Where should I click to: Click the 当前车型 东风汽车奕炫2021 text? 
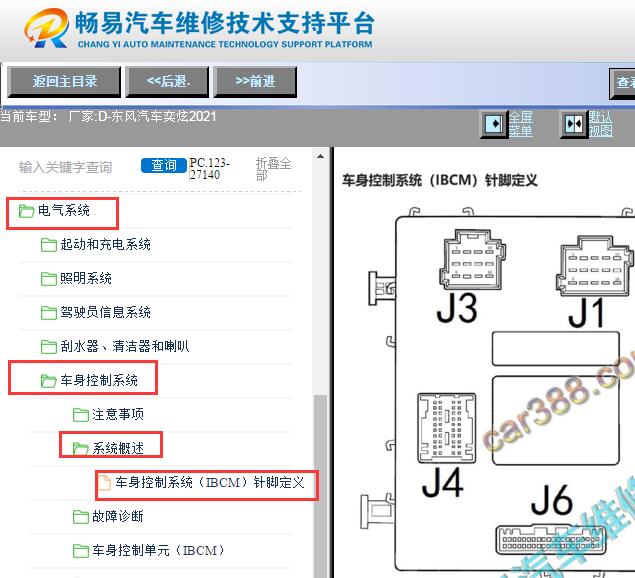tap(108, 117)
